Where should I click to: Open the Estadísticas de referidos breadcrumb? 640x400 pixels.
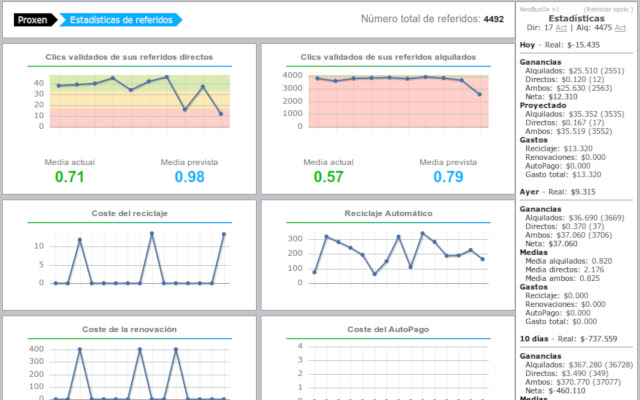[x=121, y=20]
